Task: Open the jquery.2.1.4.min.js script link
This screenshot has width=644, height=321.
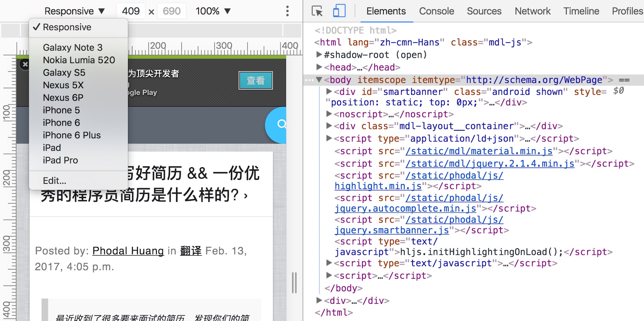Action: point(490,164)
